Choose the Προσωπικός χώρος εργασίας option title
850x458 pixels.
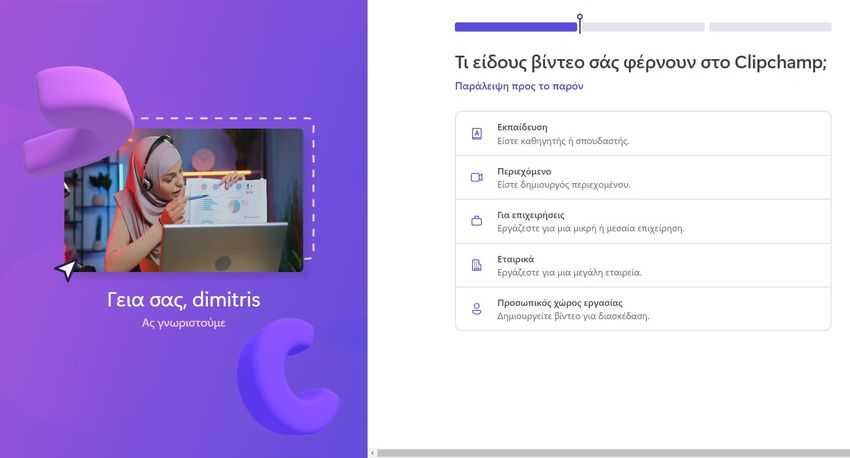pos(560,303)
